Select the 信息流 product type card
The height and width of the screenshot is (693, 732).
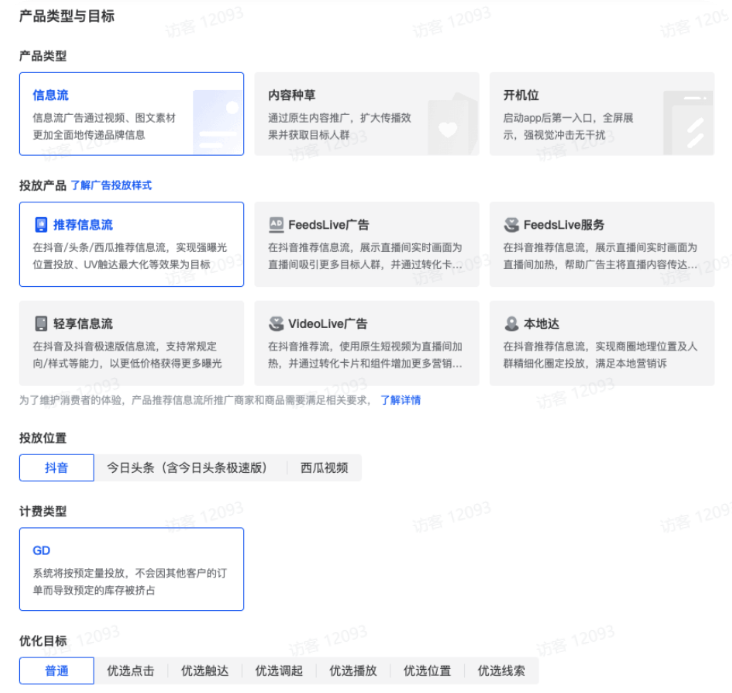pos(131,114)
